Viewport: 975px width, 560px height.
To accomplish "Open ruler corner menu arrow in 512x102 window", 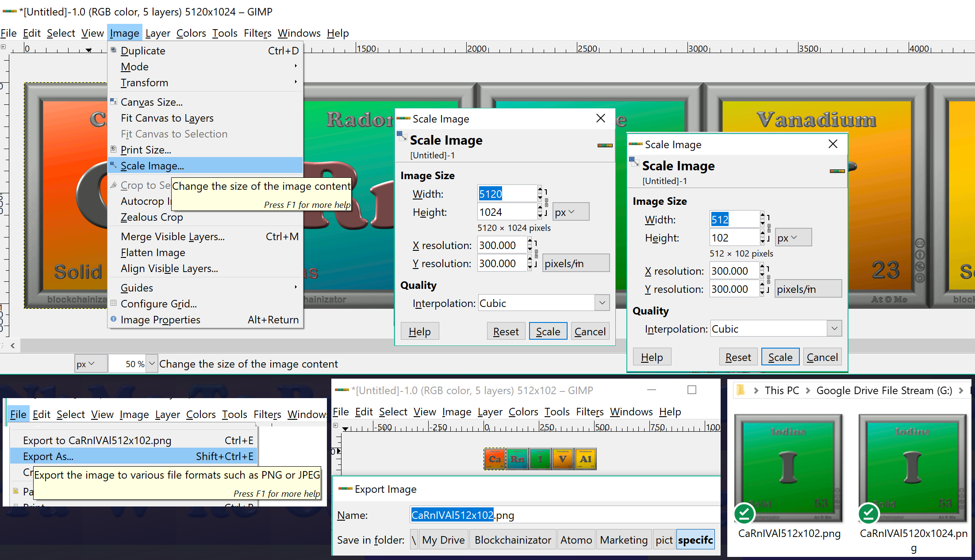I will (336, 425).
